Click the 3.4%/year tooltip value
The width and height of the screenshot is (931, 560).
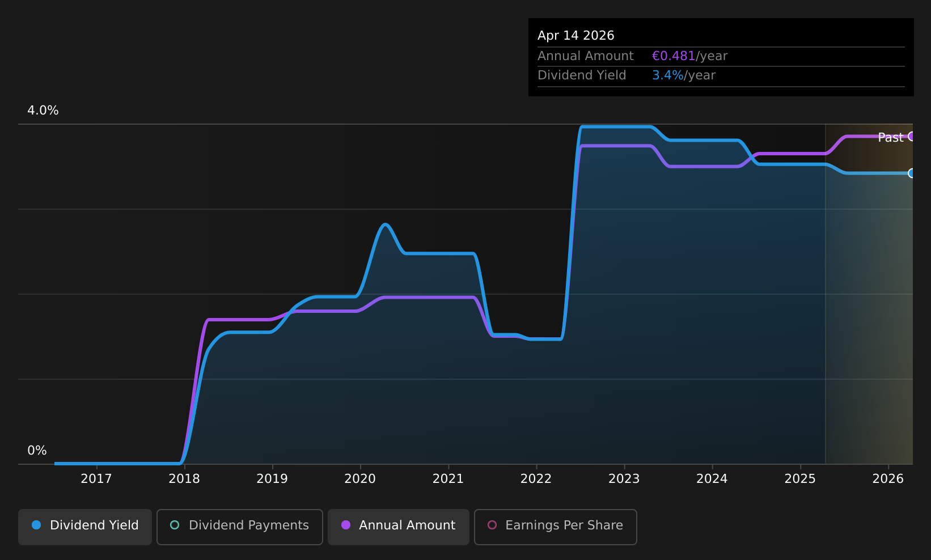coord(684,75)
